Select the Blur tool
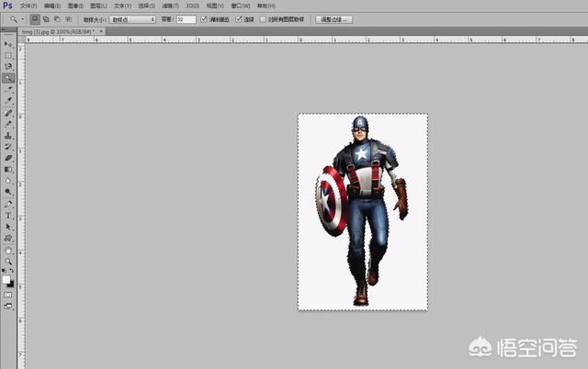Viewport: 588px width, 369px height. [8, 181]
